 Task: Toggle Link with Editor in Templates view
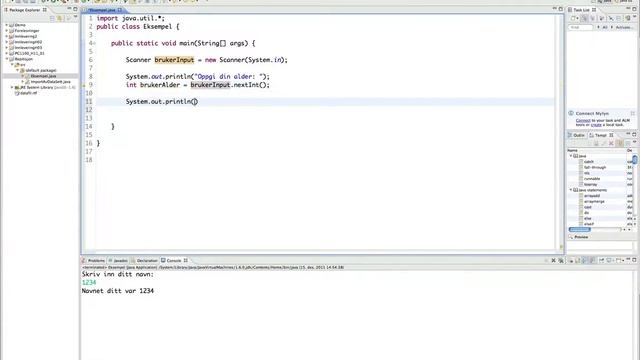coord(620,143)
